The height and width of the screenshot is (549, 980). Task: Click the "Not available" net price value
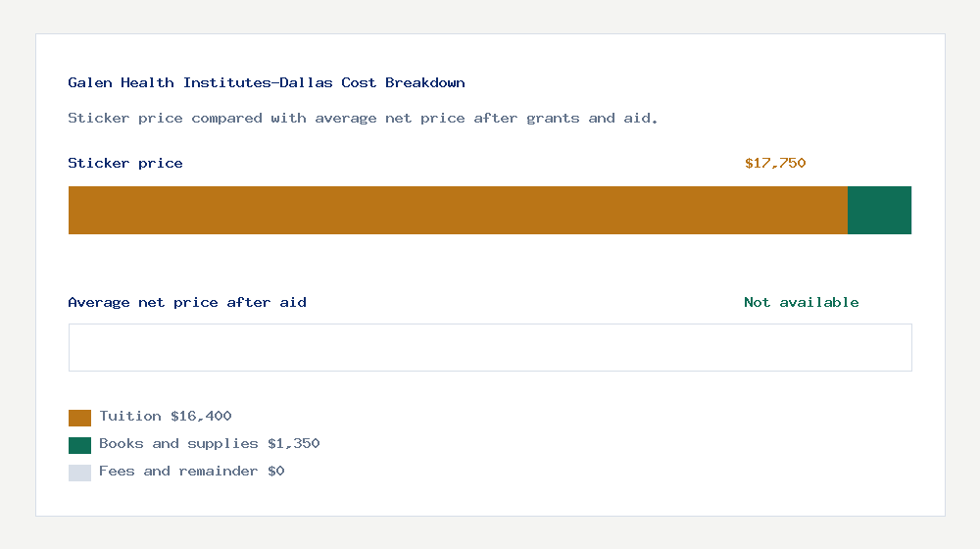pyautogui.click(x=801, y=302)
